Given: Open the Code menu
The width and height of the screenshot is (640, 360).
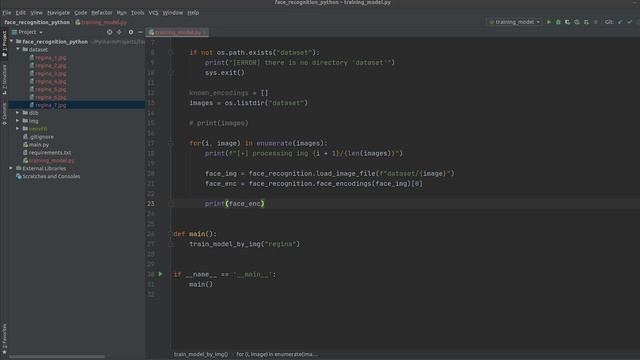Looking at the screenshot, I should 80,13.
